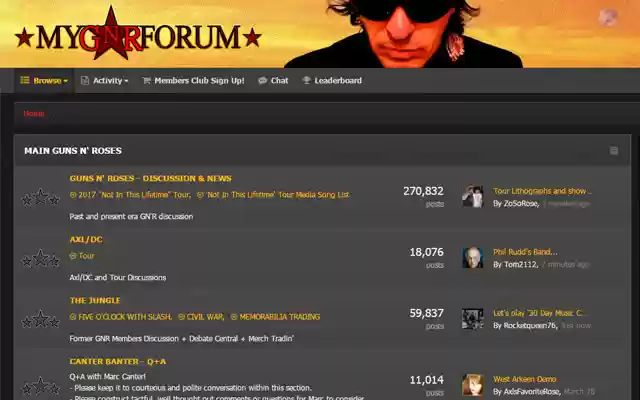The width and height of the screenshot is (640, 400).
Task: Open West Arkeen Demo latest topic
Action: [524, 379]
